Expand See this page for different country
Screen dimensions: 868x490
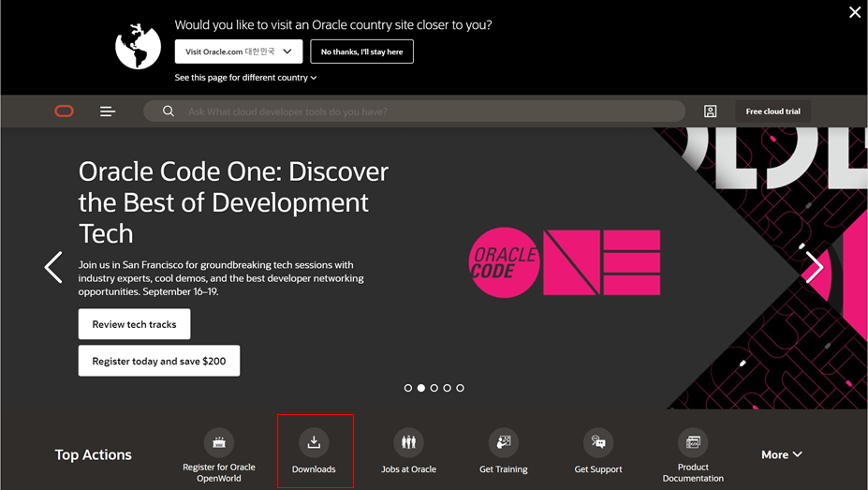[245, 78]
